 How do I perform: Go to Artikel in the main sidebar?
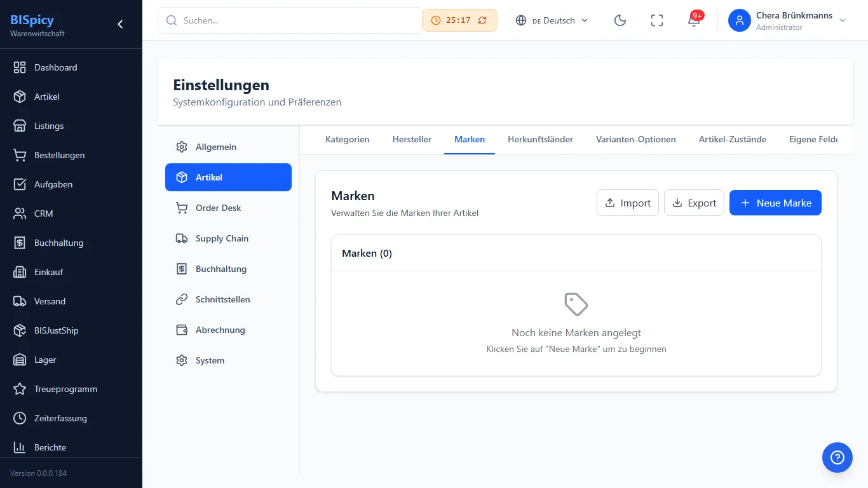click(x=71, y=97)
